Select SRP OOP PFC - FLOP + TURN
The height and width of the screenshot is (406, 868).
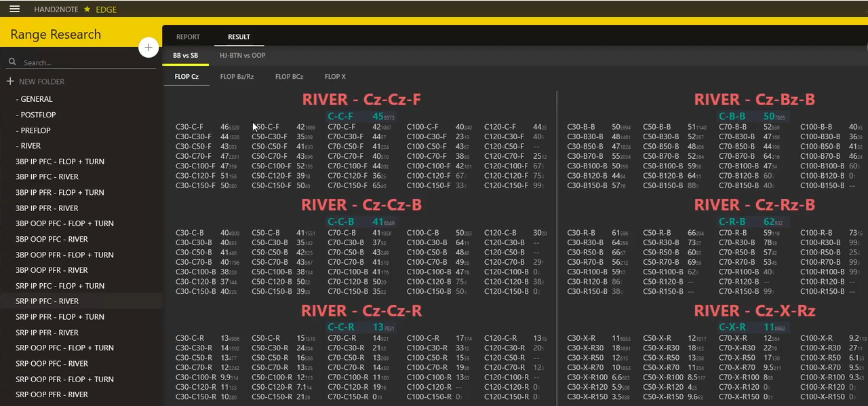pyautogui.click(x=64, y=348)
